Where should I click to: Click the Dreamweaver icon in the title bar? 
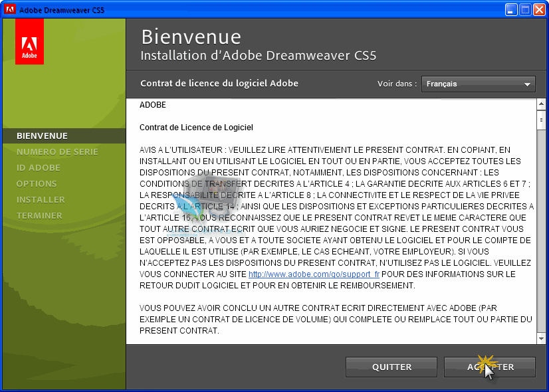[9, 9]
